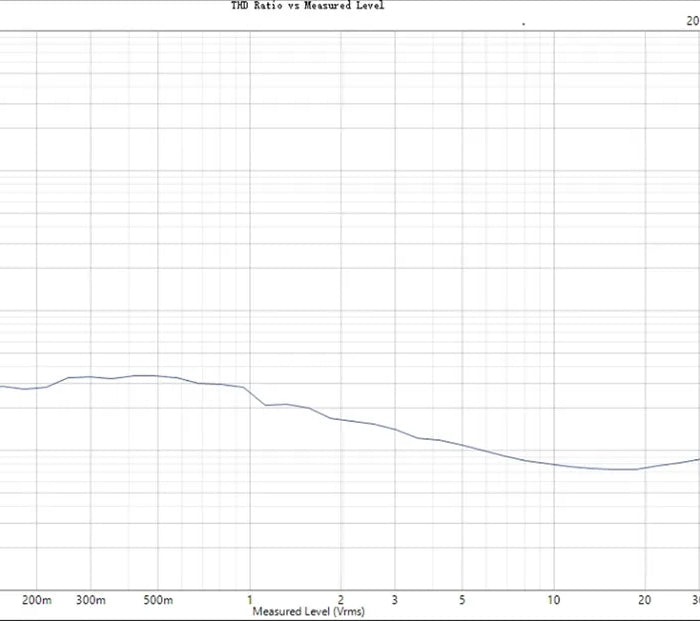
Task: Click the 3 tick label after 2
Action: coord(395,600)
